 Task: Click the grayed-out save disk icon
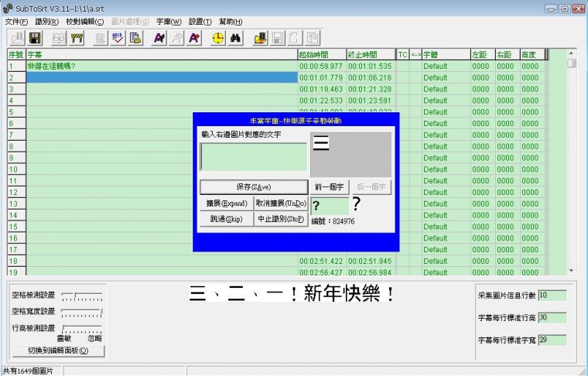pyautogui.click(x=278, y=38)
